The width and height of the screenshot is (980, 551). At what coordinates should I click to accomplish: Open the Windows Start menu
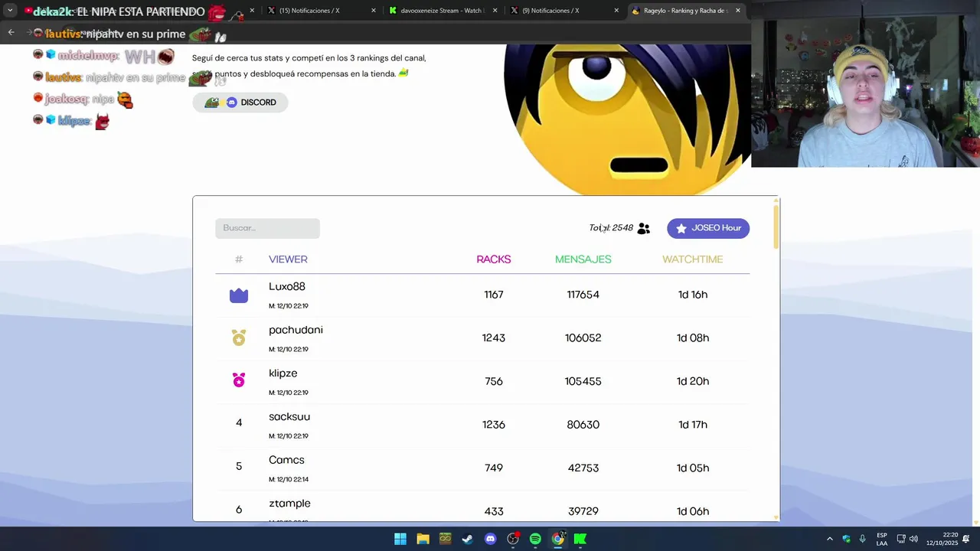tap(400, 539)
